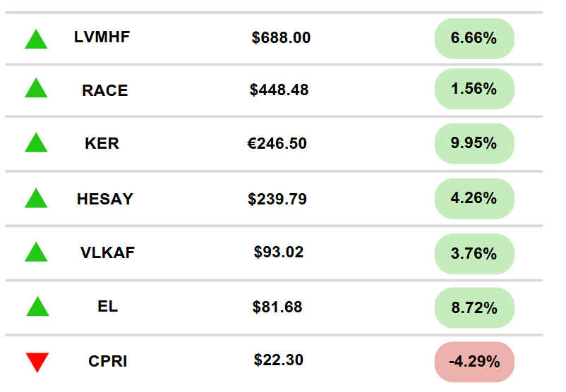Click the CPRI ticker name
Viewport: 566px width, 392px height.
pyautogui.click(x=107, y=361)
